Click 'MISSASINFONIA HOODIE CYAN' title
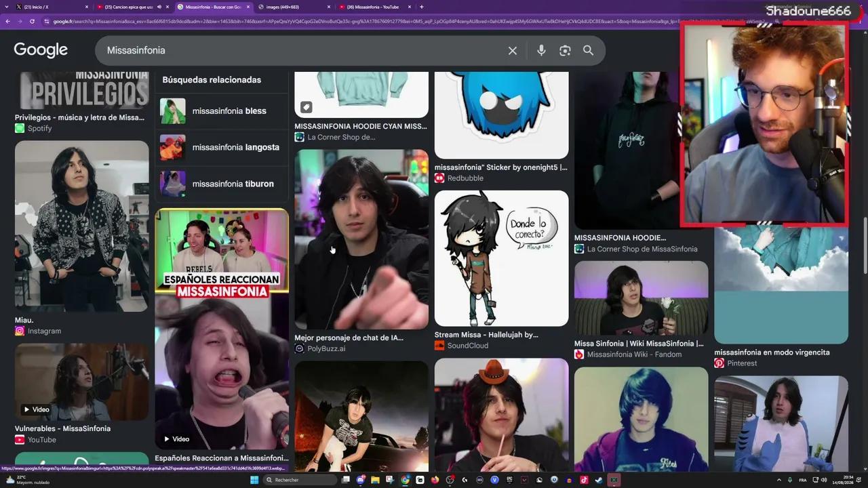Image resolution: width=868 pixels, height=488 pixels. (x=361, y=126)
